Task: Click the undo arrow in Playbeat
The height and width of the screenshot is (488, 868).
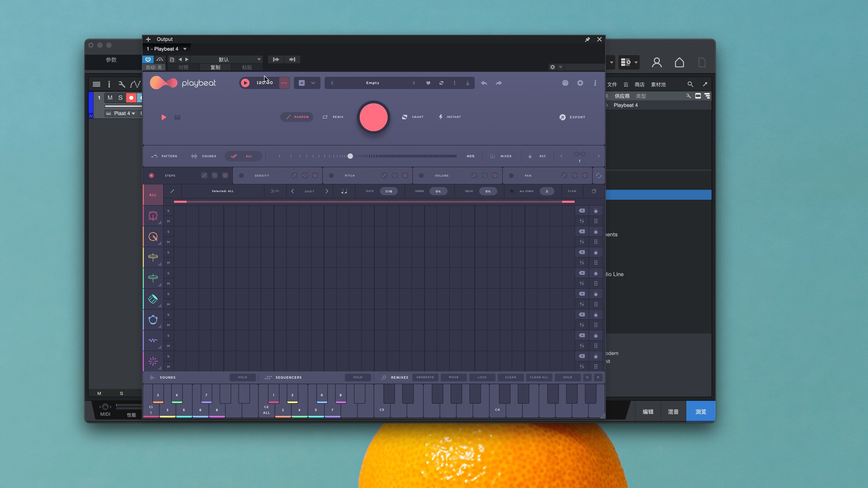Action: click(x=484, y=83)
